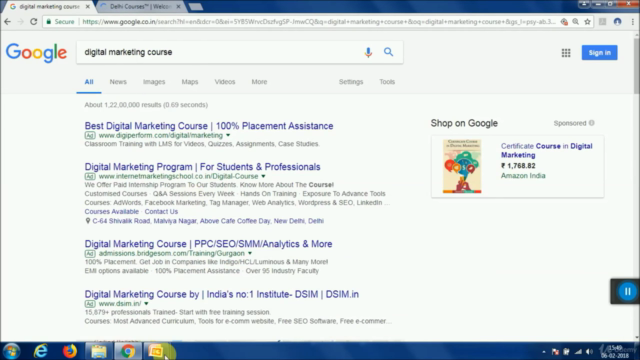The height and width of the screenshot is (360, 640).
Task: Expand the digiperform.com ad dropdown arrow
Action: (x=228, y=135)
